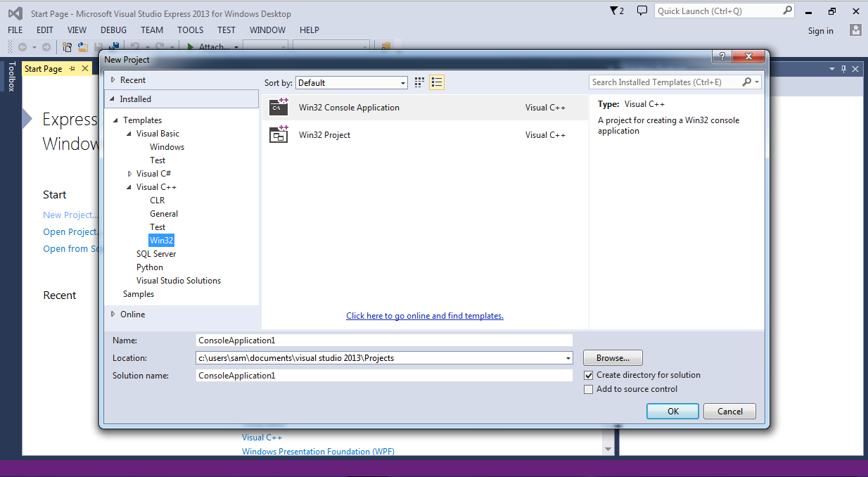Expand the Recent section
The width and height of the screenshot is (868, 477).
click(x=113, y=80)
